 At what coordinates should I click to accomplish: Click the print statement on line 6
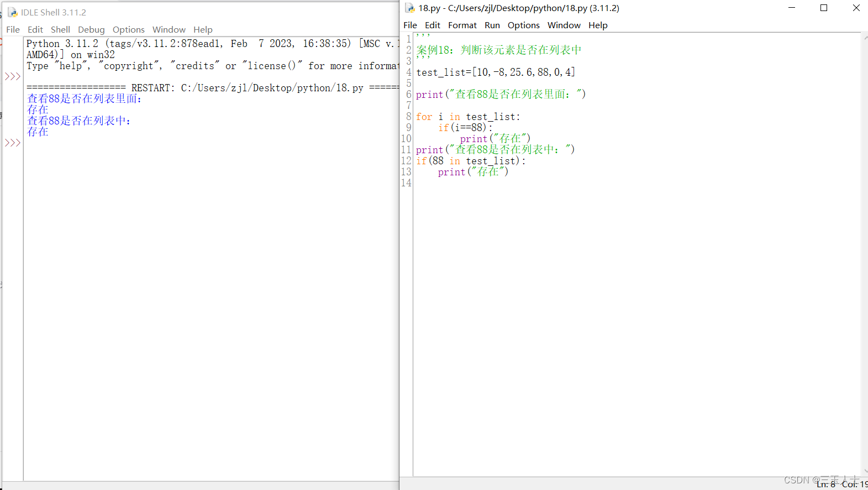[x=501, y=94]
